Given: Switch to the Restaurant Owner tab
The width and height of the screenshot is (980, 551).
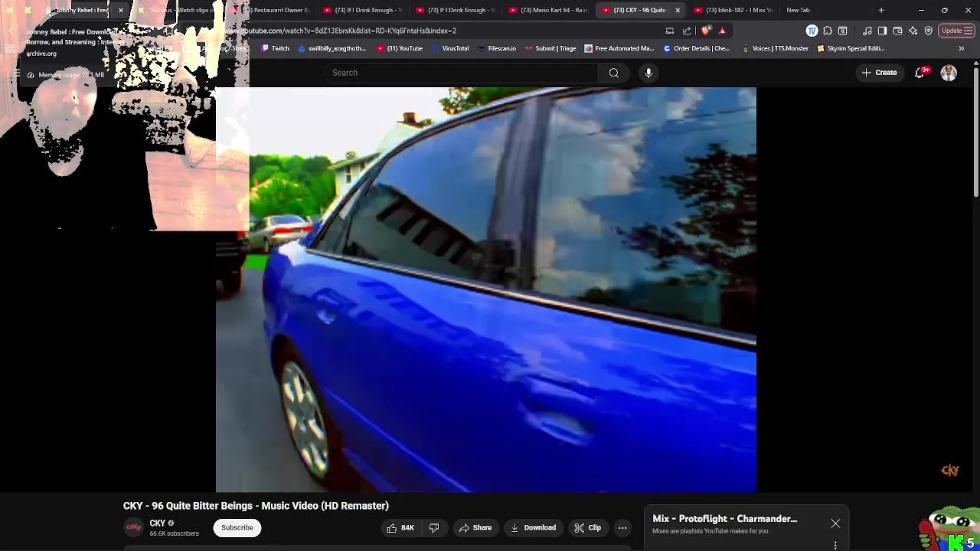Looking at the screenshot, I should point(270,10).
